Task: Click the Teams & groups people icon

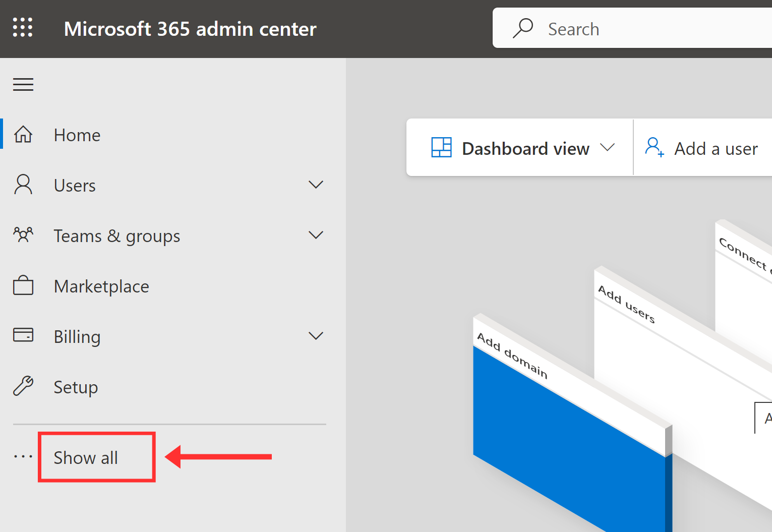Action: [x=23, y=234]
